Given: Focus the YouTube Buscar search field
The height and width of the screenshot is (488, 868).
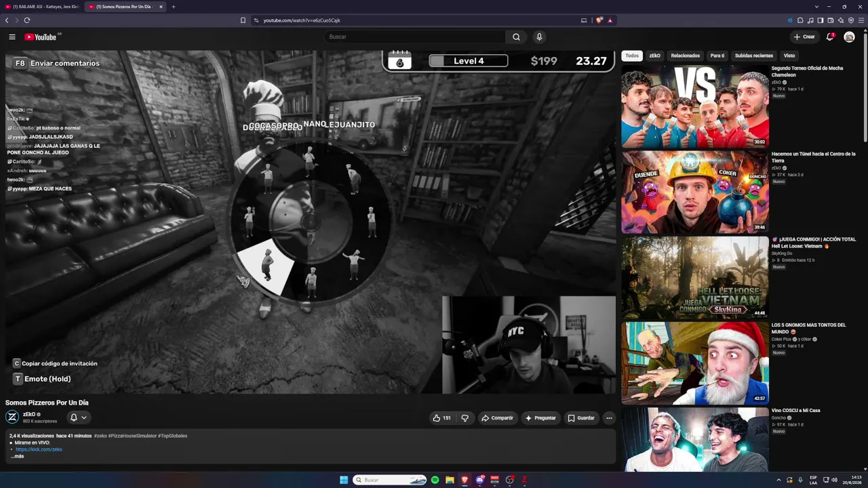Looking at the screenshot, I should (415, 37).
